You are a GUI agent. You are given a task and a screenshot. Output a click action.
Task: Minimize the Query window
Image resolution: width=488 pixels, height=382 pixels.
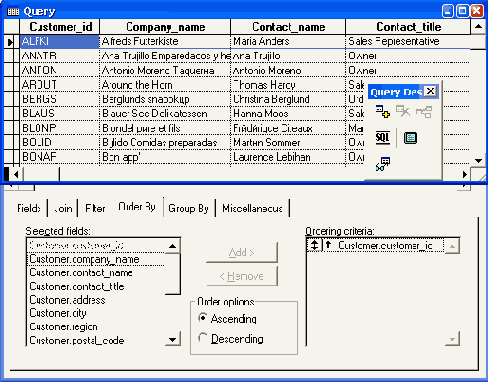pos(448,11)
